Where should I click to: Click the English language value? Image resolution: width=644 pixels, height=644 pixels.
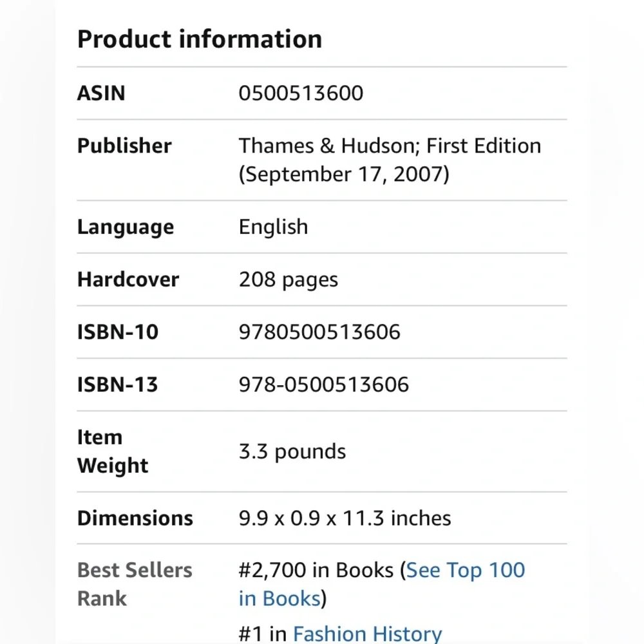(x=273, y=227)
